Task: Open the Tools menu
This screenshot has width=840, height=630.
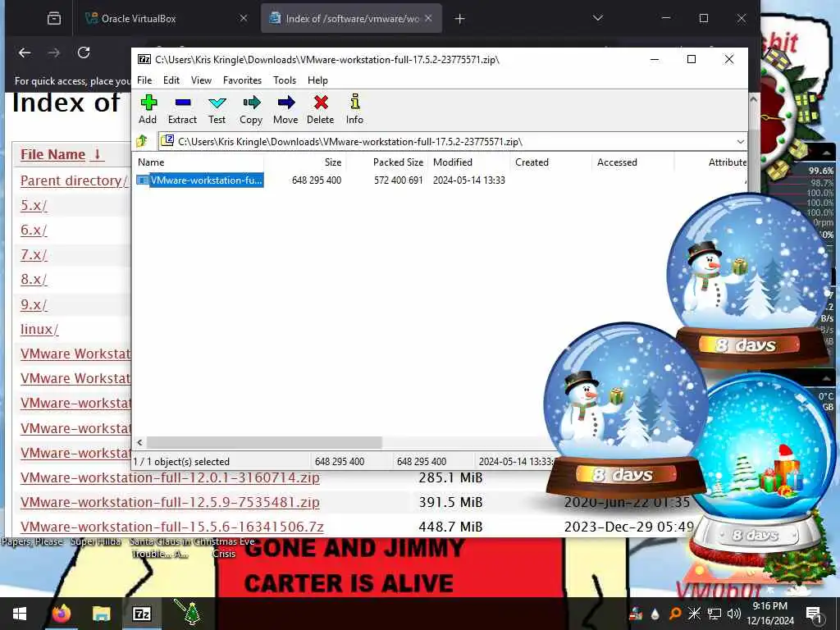Action: [285, 80]
